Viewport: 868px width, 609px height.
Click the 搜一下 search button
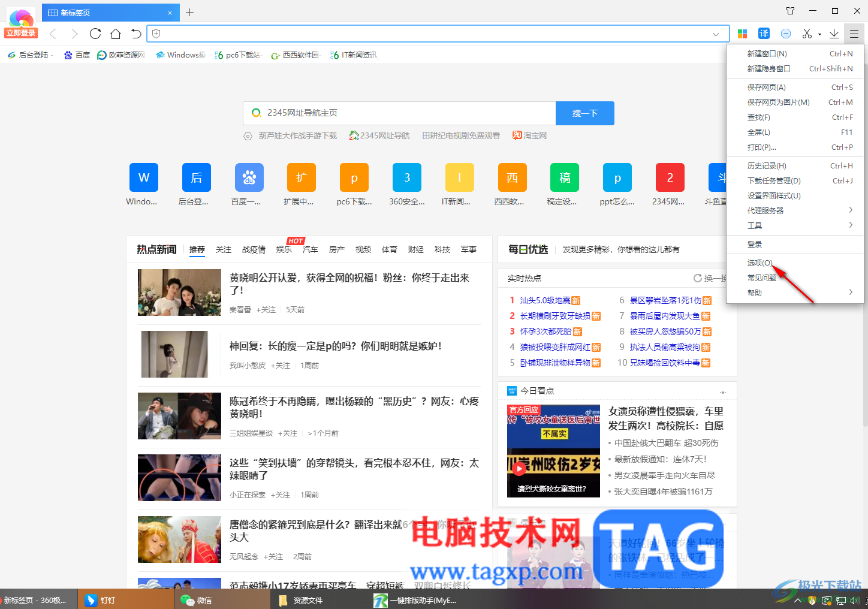click(x=584, y=113)
